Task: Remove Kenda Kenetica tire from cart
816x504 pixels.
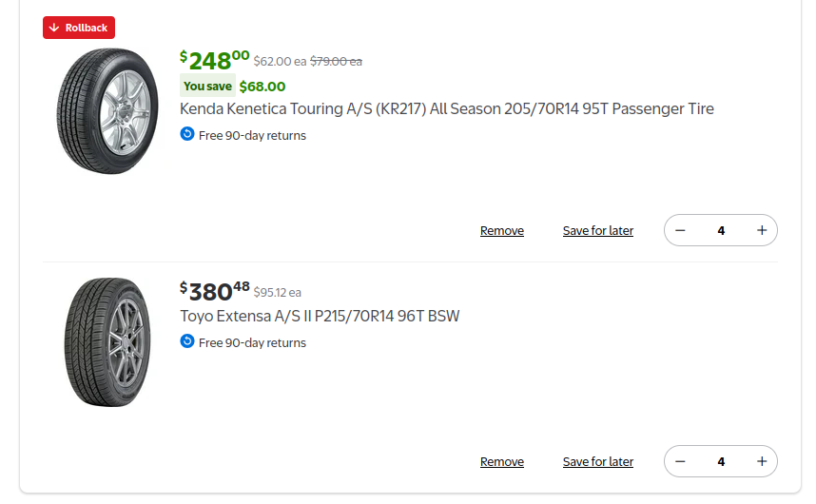Action: point(502,231)
